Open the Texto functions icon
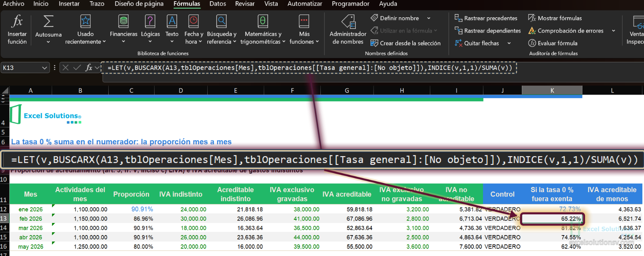 [172, 21]
